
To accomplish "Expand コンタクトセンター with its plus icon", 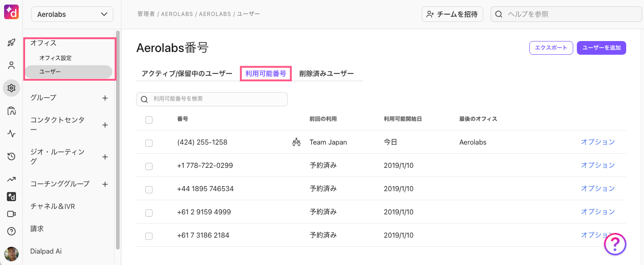I will (x=105, y=125).
